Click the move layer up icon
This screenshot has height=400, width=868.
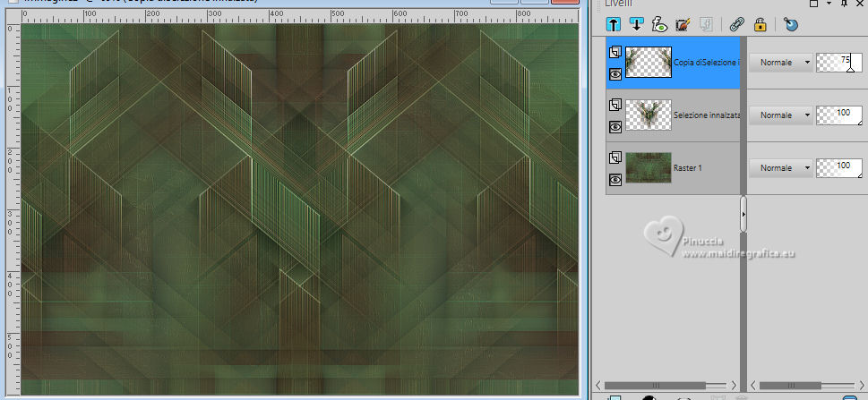[x=614, y=24]
